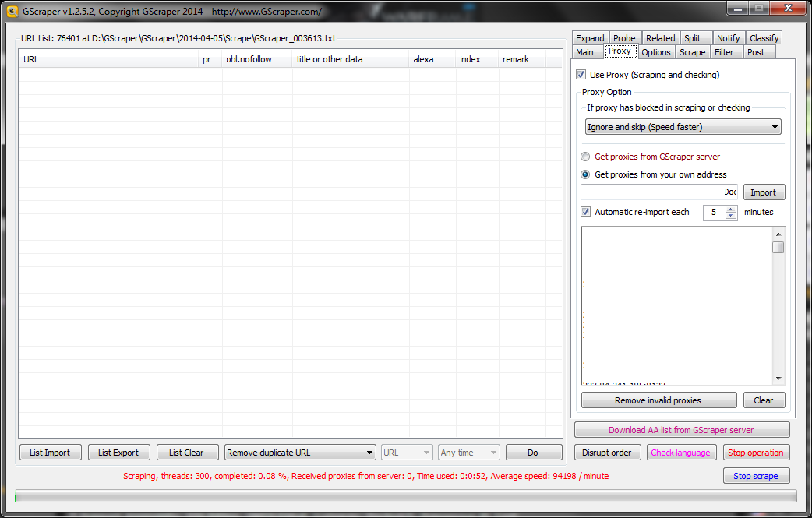Viewport: 812px width, 518px height.
Task: Click the scrollbar thumb in proxy list
Action: [x=778, y=248]
